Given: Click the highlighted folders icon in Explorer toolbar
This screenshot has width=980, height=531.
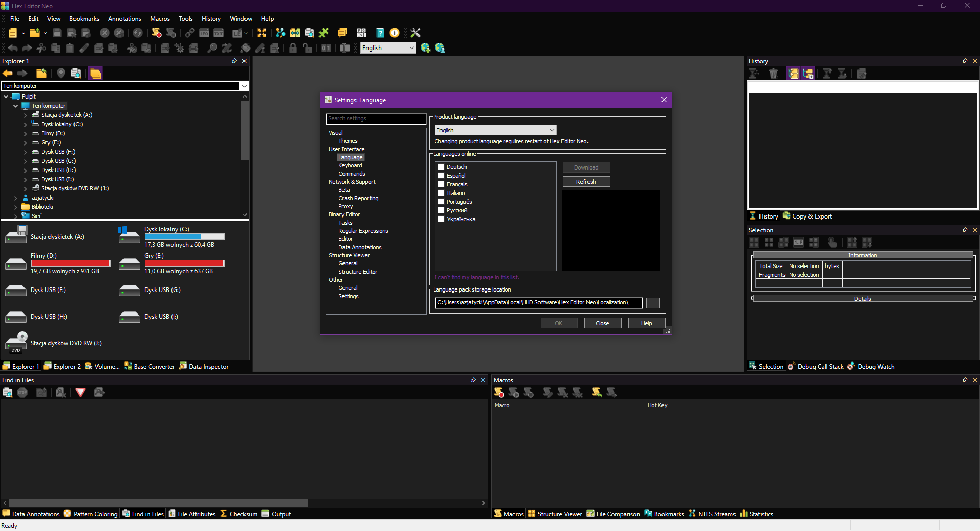Looking at the screenshot, I should click(x=95, y=74).
